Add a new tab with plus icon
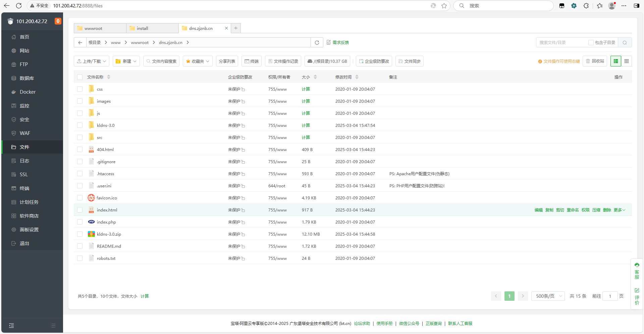Image resolution: width=644 pixels, height=334 pixels. [236, 28]
